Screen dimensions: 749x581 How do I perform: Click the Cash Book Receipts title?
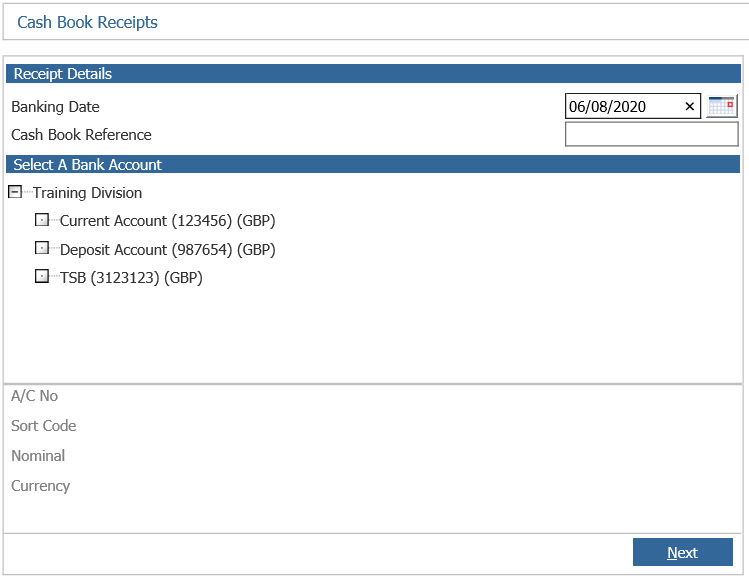tap(87, 22)
